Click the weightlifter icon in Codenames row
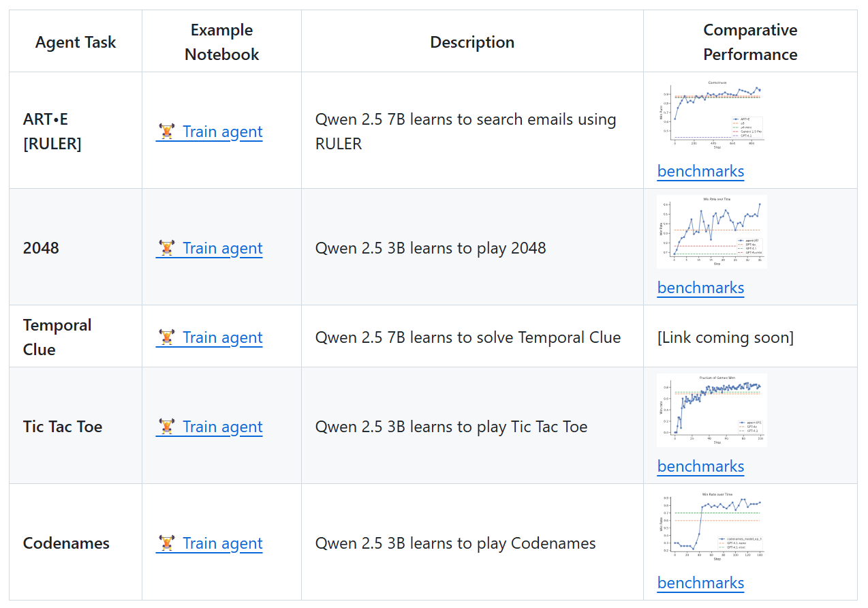Viewport: 868px width, 608px height. coord(166,543)
